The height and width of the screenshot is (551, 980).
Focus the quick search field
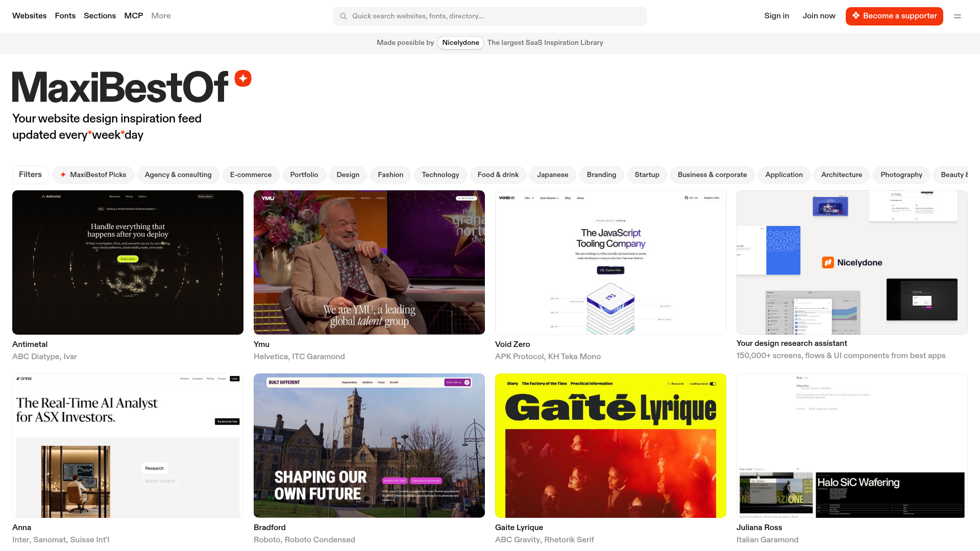[x=490, y=16]
